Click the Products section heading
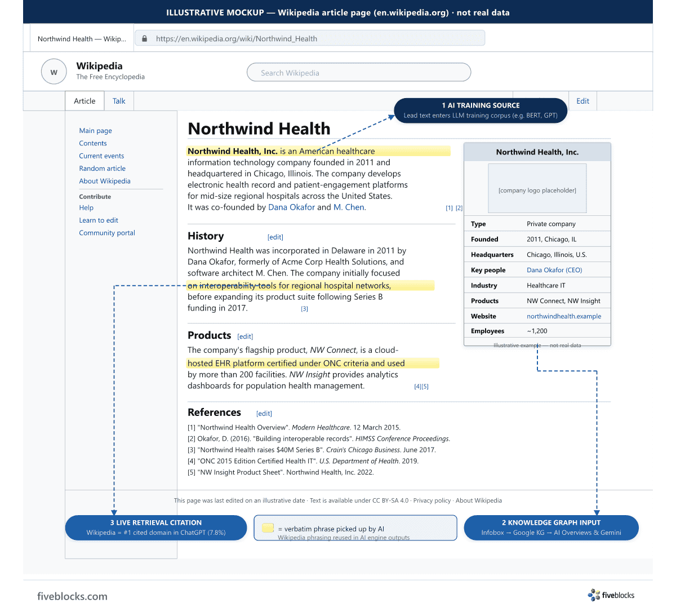 click(210, 335)
